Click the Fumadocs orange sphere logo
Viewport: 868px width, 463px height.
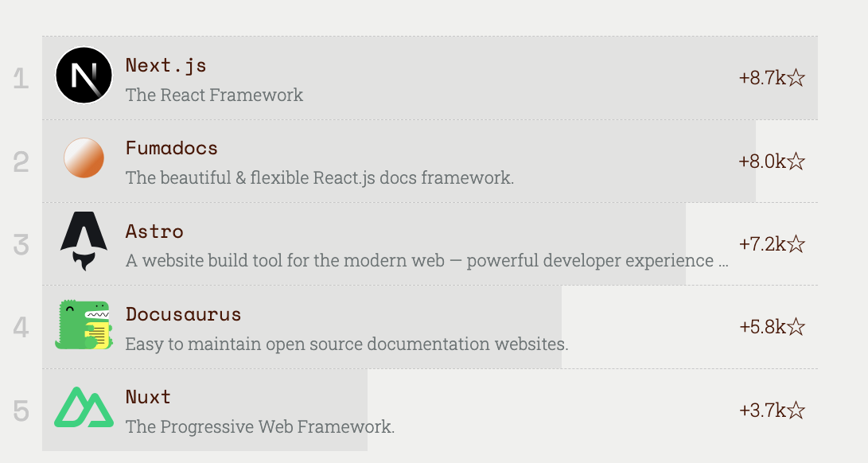coord(84,158)
